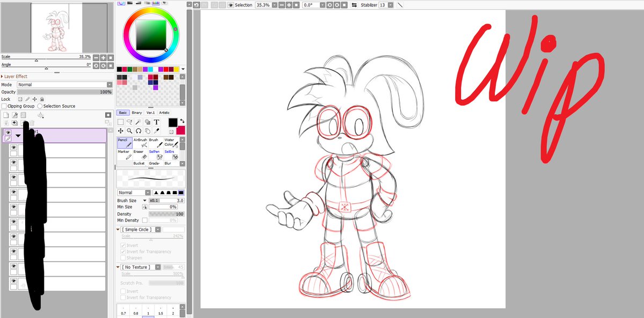Toggle Invert under No Texture
644x318 pixels.
click(123, 291)
